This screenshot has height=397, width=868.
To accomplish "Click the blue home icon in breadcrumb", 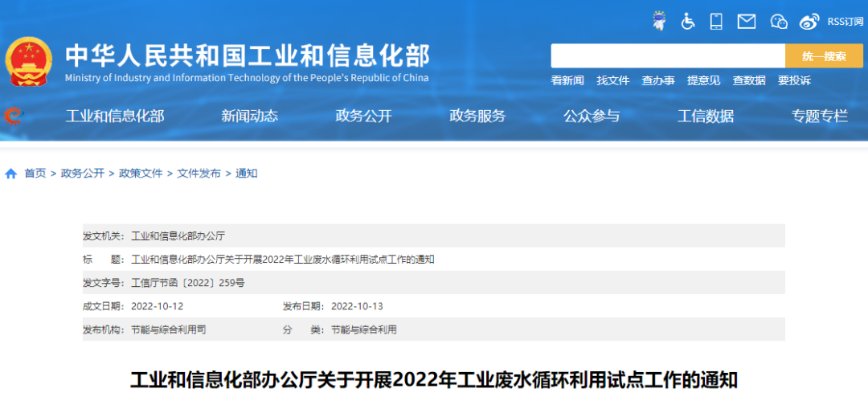I will [x=11, y=174].
